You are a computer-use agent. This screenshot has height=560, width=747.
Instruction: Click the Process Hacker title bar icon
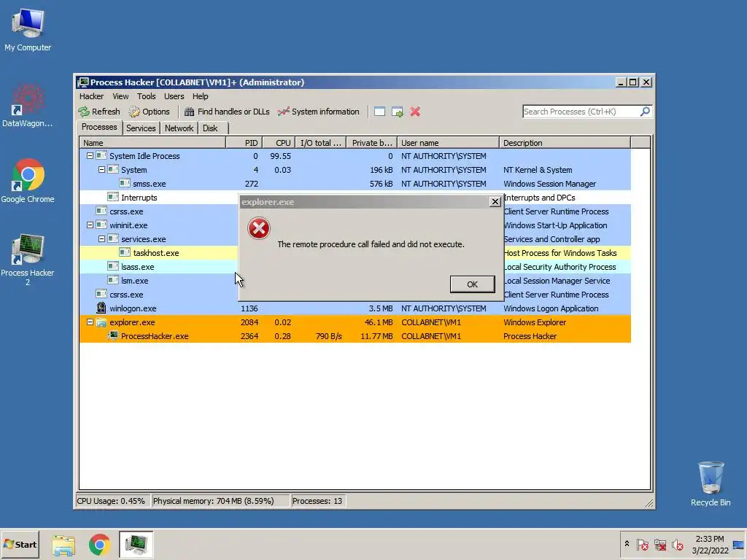83,82
